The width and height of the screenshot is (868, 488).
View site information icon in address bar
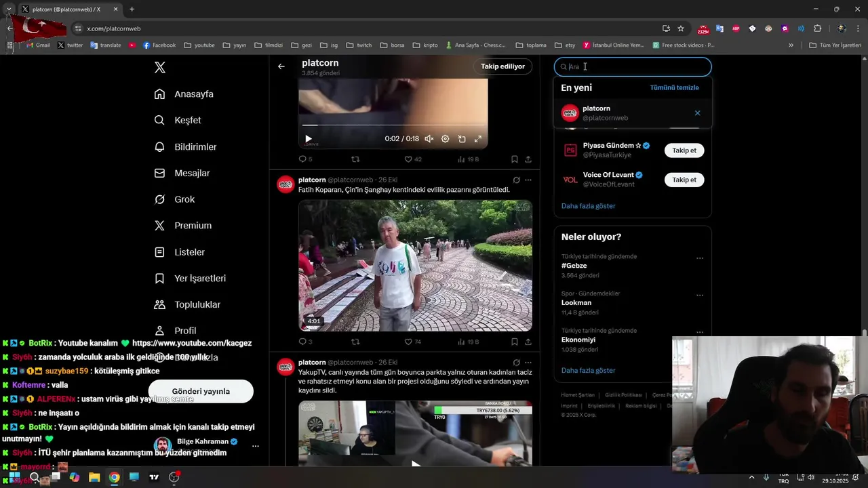[78, 28]
